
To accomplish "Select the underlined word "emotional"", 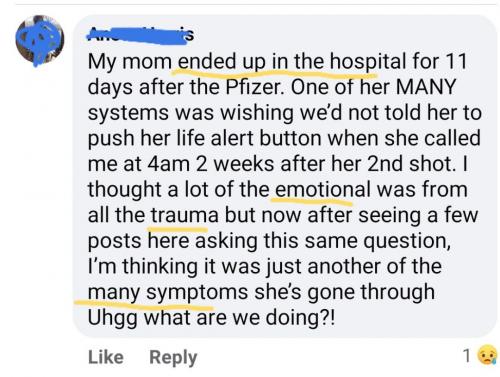I will point(322,189).
